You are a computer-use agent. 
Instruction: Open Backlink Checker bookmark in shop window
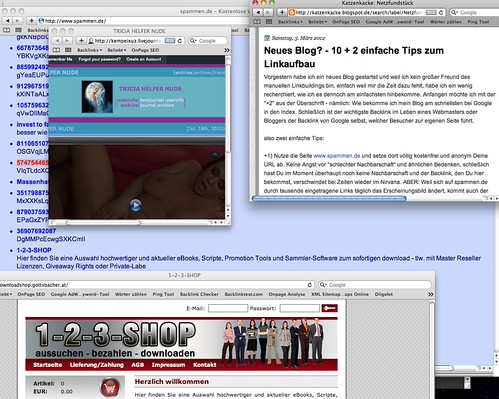pos(199,294)
